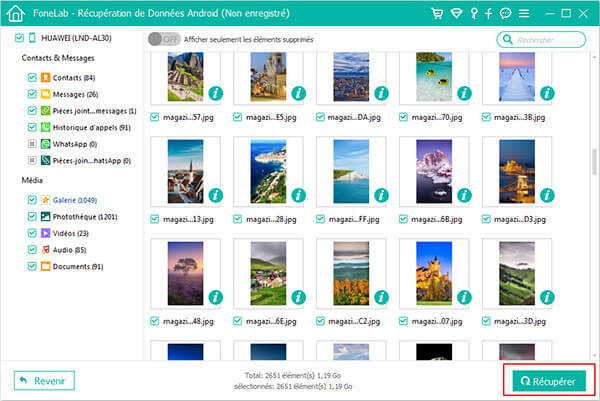The width and height of the screenshot is (600, 401).
Task: Open the Contacts (84) category
Action: [x=74, y=78]
